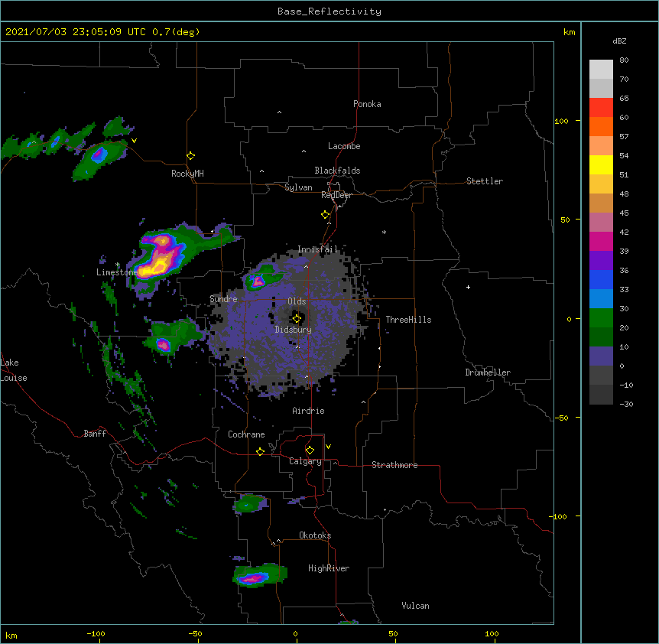
Task: Click the Okotoks town label
Action: (x=315, y=535)
